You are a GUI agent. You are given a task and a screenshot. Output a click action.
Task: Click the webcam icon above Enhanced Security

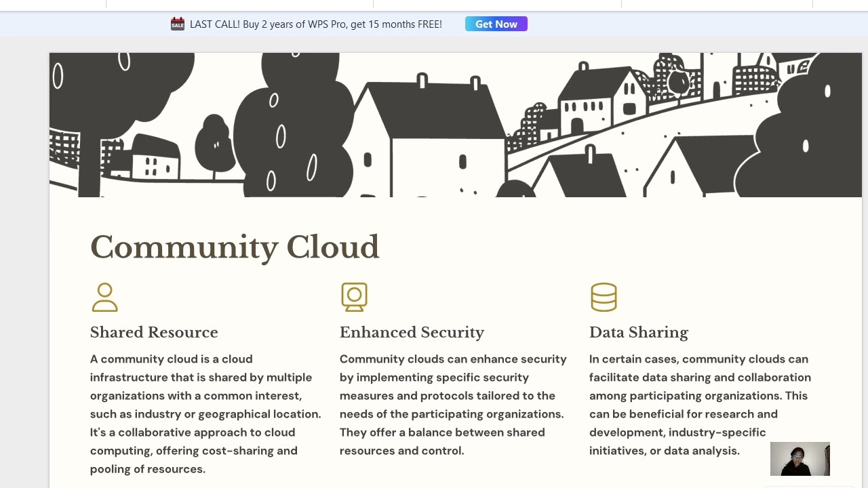(x=354, y=298)
